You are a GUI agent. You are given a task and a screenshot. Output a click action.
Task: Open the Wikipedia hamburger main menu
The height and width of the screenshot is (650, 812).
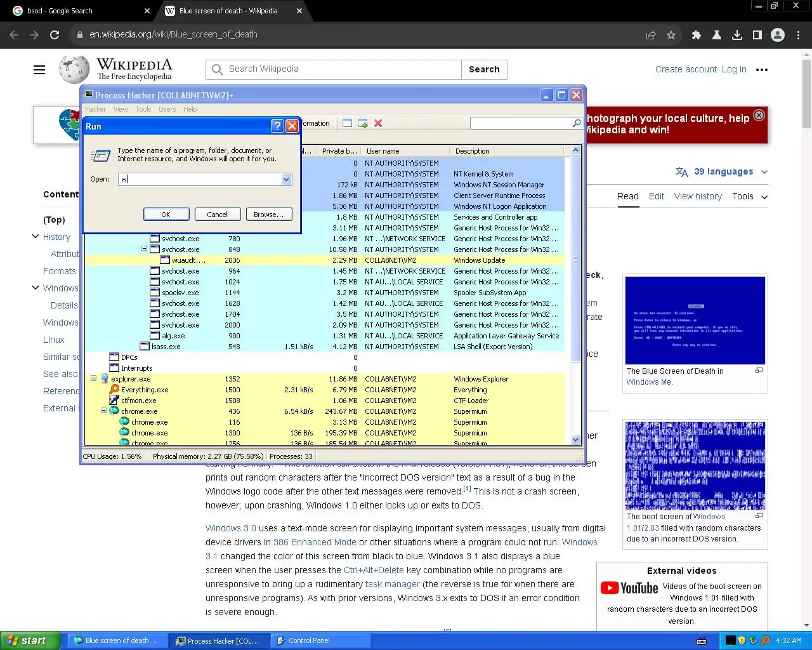coord(39,70)
